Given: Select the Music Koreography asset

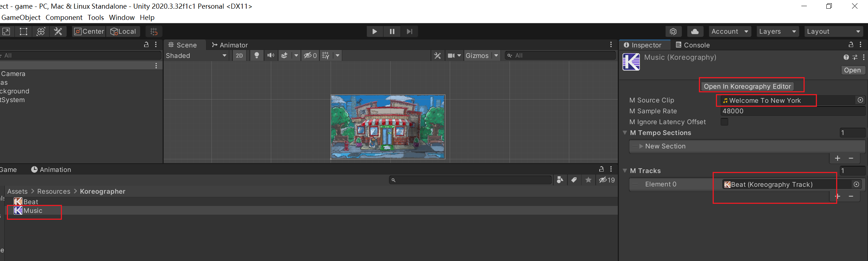Looking at the screenshot, I should [28, 211].
